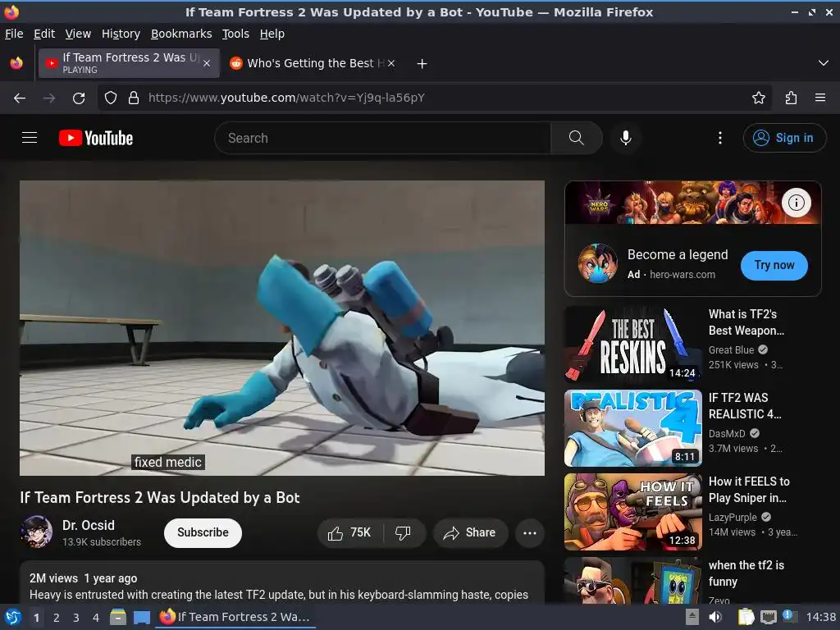Switch to workspace 2
The width and height of the screenshot is (840, 630).
(x=57, y=618)
